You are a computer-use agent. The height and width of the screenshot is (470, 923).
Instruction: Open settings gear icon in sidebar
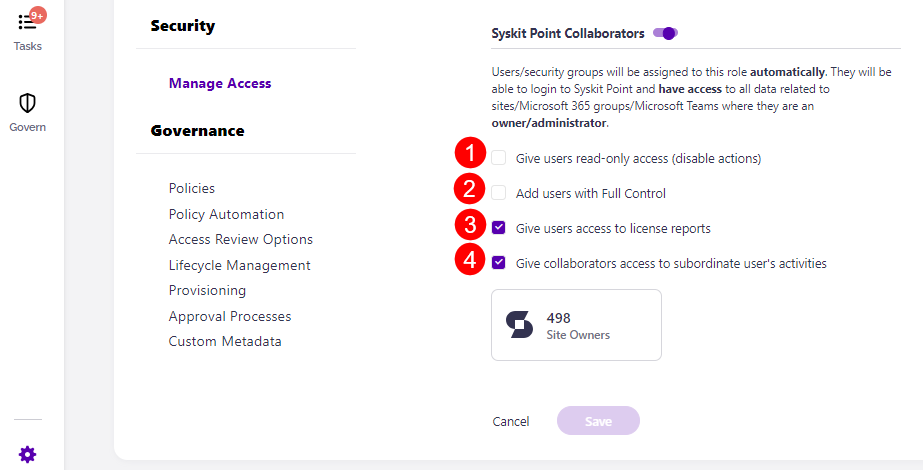tap(27, 454)
